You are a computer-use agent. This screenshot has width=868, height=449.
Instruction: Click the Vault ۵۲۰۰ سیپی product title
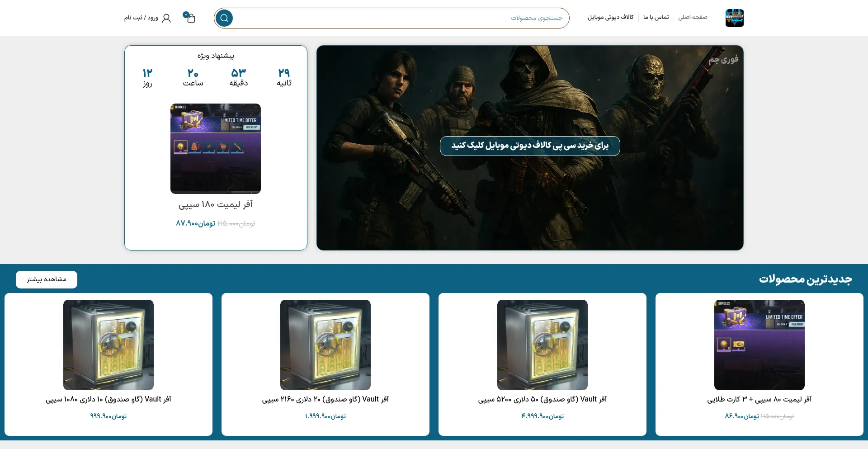click(542, 399)
